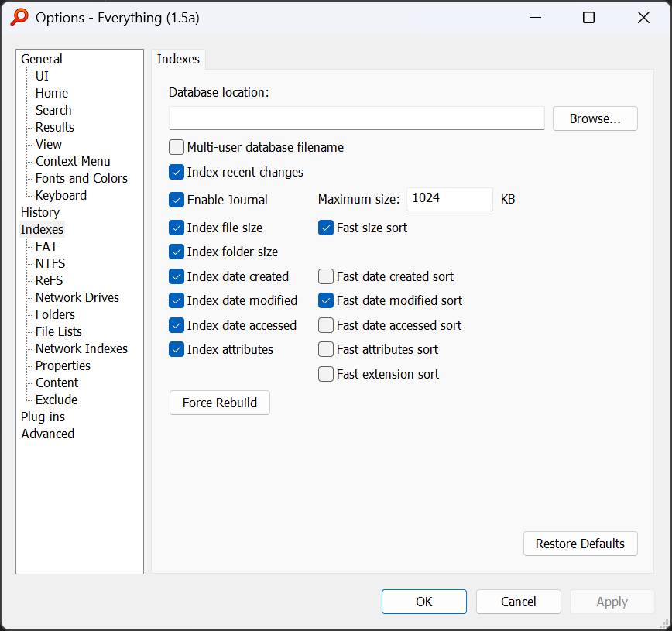The width and height of the screenshot is (672, 631).
Task: Go to the Exclude options page
Action: (x=57, y=400)
